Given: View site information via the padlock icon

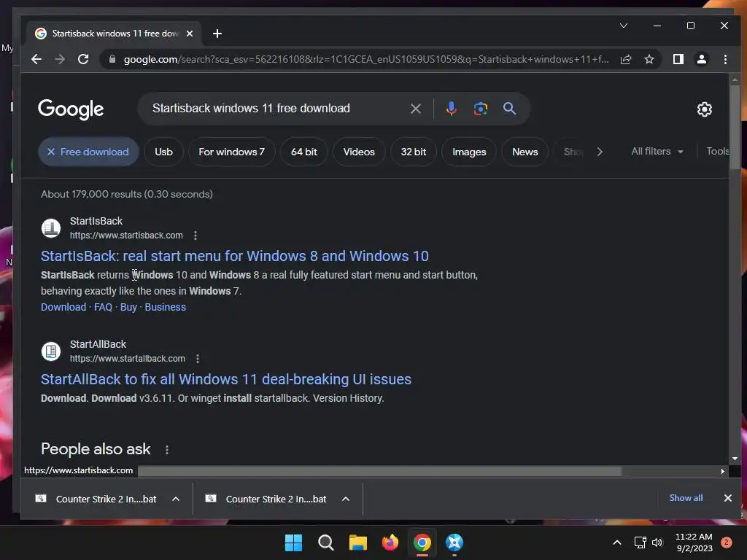Looking at the screenshot, I should click(x=112, y=59).
